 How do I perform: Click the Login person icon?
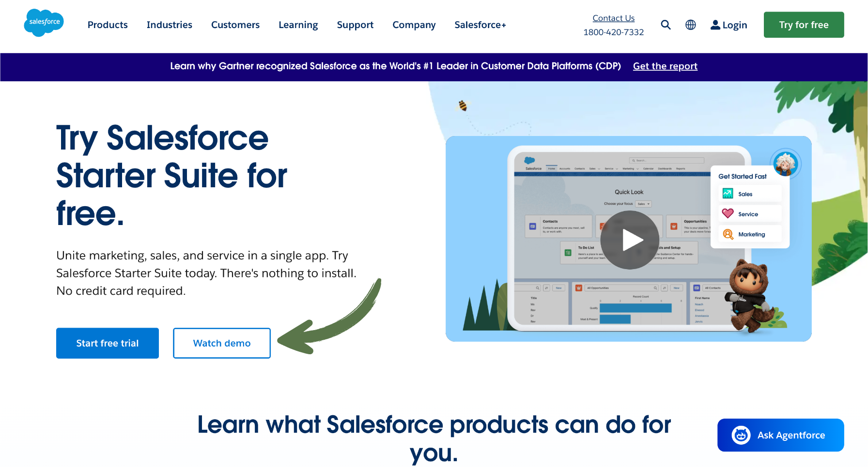[715, 25]
